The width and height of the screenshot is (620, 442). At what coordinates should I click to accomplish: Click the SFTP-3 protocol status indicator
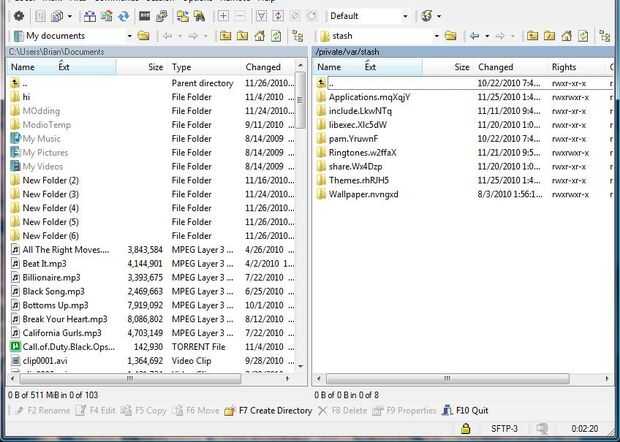pos(504,429)
